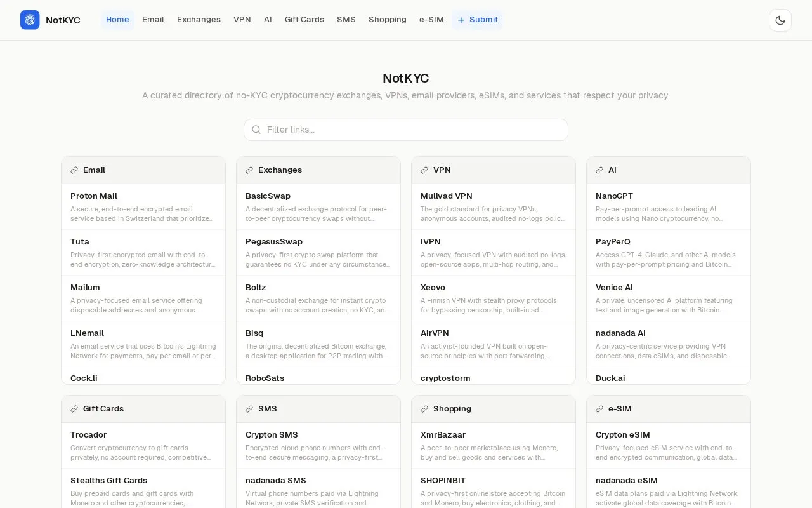Open the Mullvad VPN listing

pyautogui.click(x=494, y=207)
